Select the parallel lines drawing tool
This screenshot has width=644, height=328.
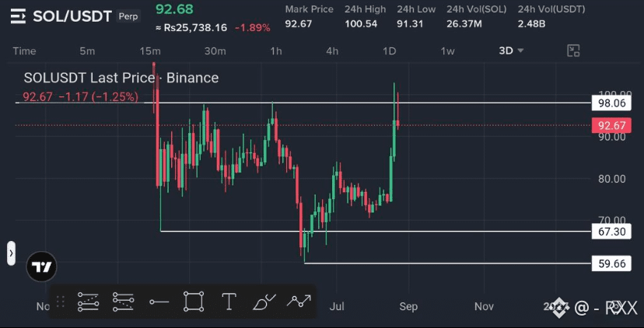pos(123,302)
